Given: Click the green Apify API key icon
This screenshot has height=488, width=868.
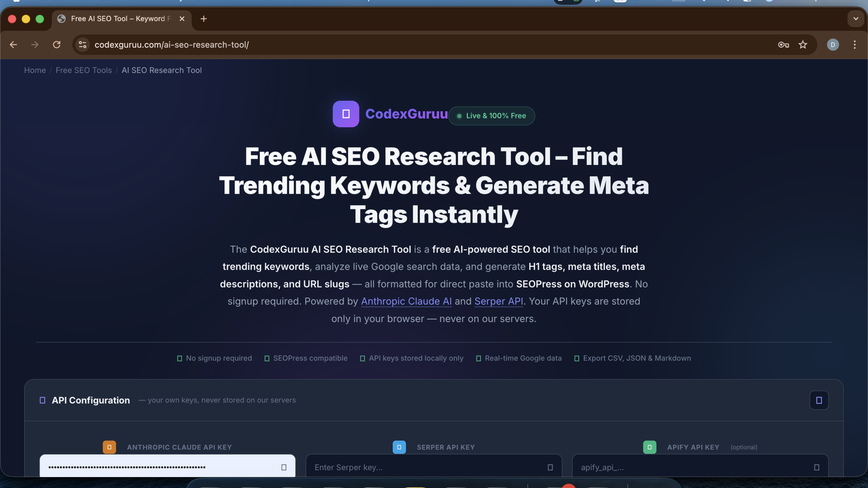Looking at the screenshot, I should pyautogui.click(x=649, y=447).
